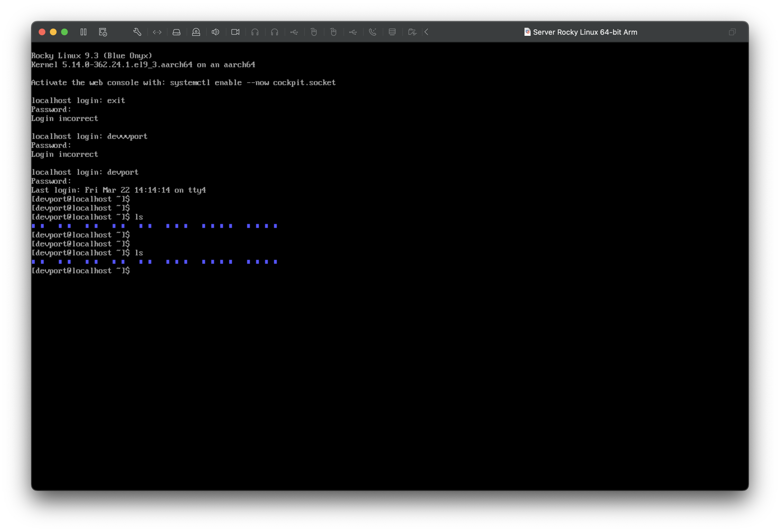Click the leftmost USB device icon
This screenshot has height=532, width=780.
(x=294, y=32)
